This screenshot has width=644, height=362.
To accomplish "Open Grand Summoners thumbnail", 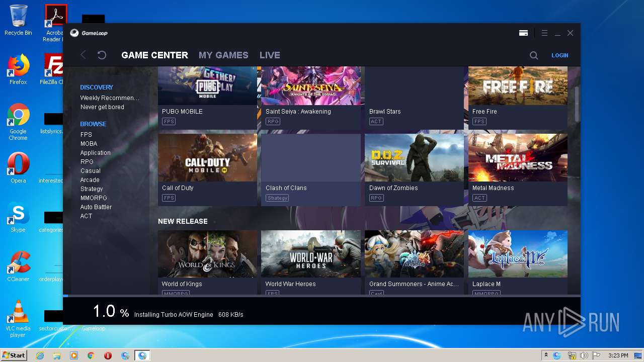I will 414,254.
